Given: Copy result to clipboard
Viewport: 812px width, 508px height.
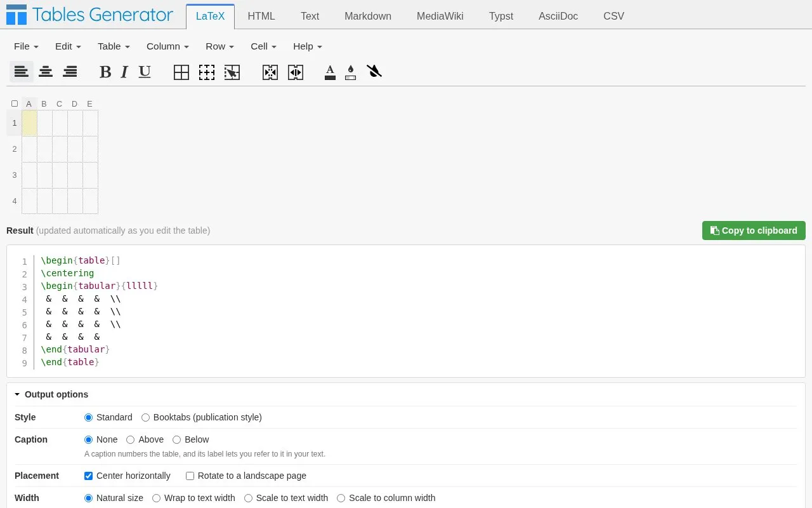Looking at the screenshot, I should [x=754, y=231].
